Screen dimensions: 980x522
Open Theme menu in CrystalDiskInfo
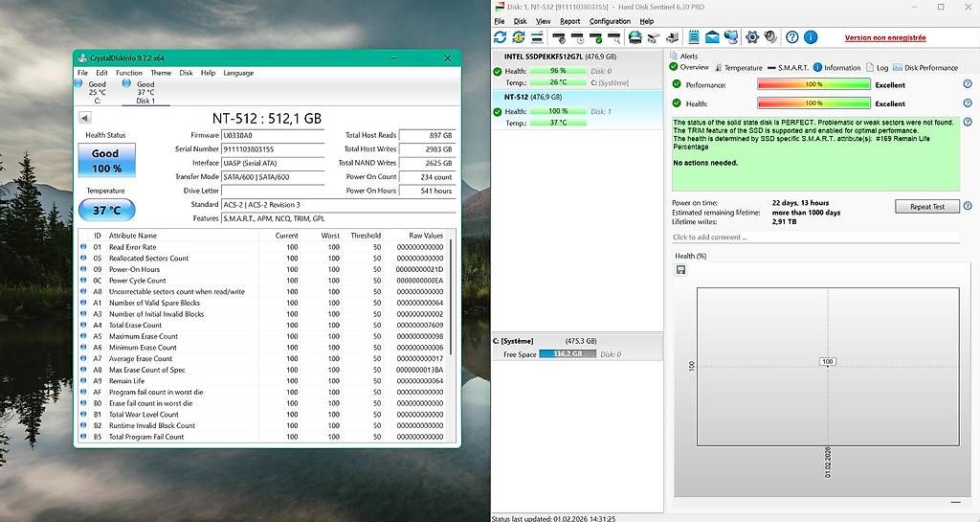tap(161, 73)
